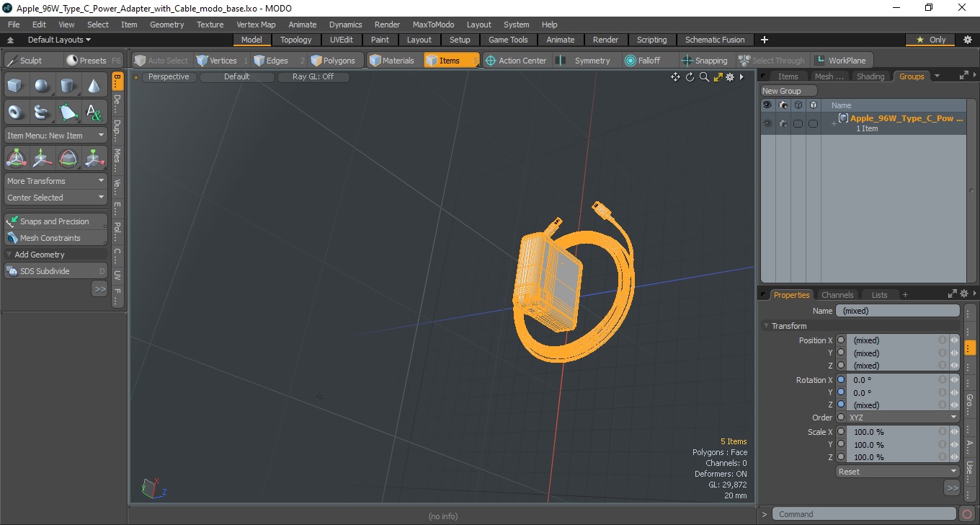This screenshot has height=525, width=980.
Task: Click the New Group button
Action: pos(789,91)
